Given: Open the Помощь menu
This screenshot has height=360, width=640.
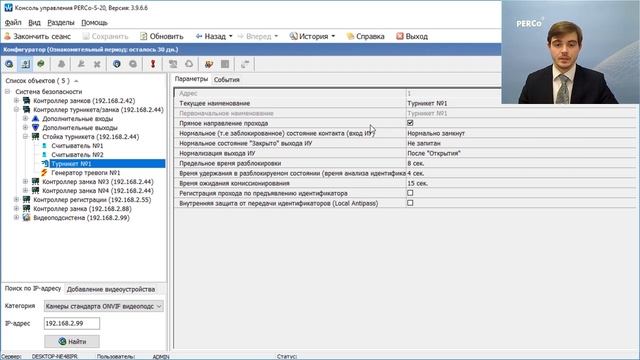Looking at the screenshot, I should (x=94, y=22).
